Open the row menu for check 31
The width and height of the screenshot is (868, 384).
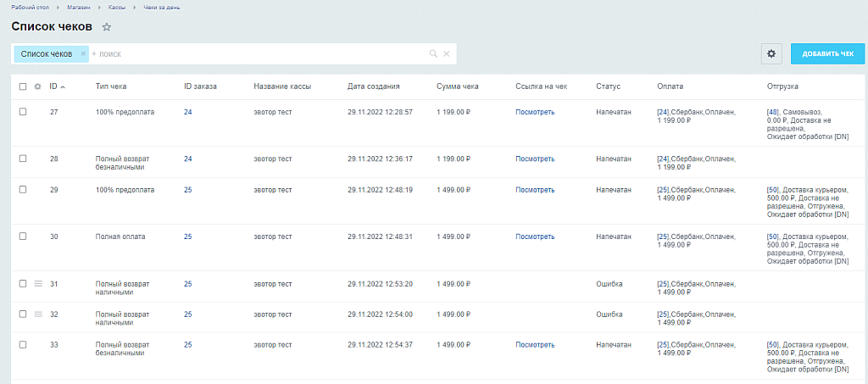point(37,283)
